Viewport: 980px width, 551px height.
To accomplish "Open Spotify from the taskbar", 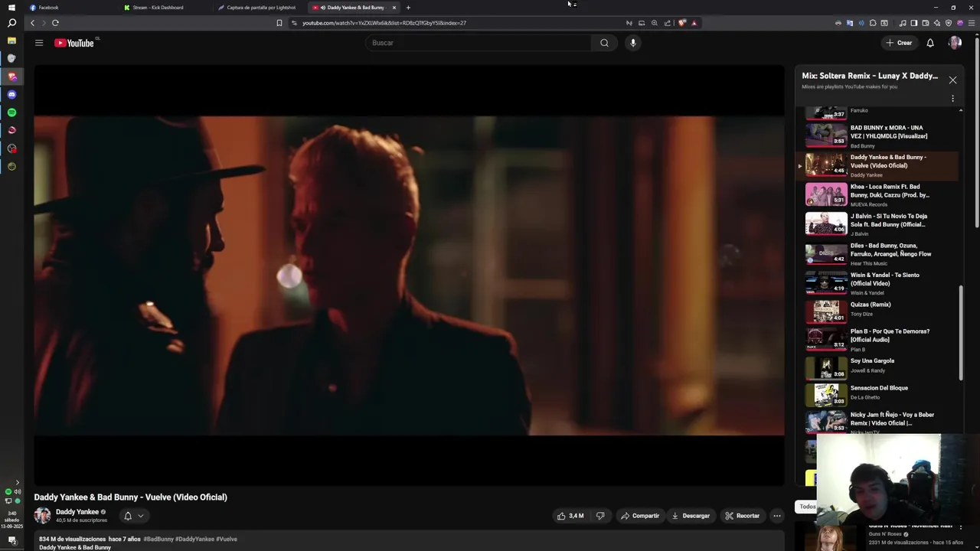I will [11, 112].
